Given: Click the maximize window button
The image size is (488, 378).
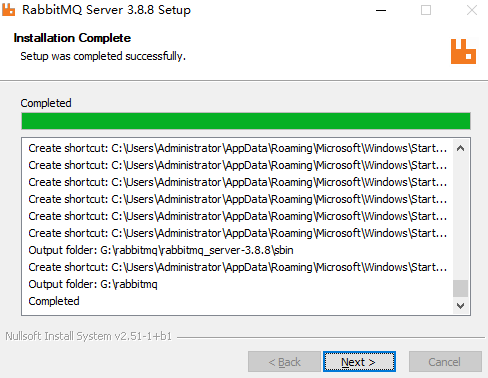Looking at the screenshot, I should coord(426,10).
